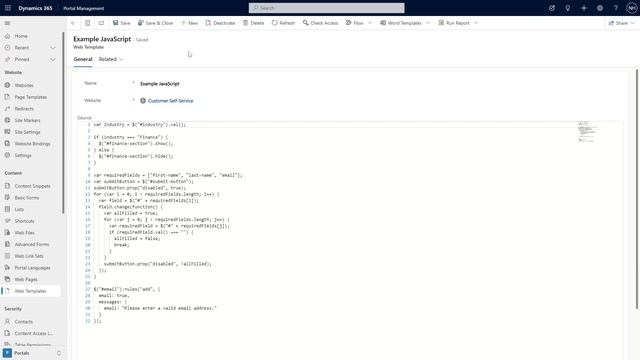Expand the Pinned chevron

(53, 60)
